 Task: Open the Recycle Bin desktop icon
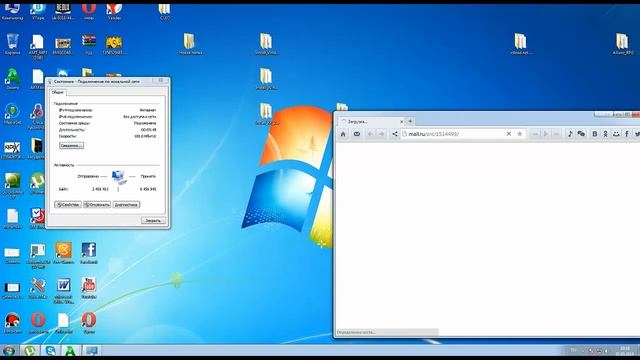(x=13, y=44)
